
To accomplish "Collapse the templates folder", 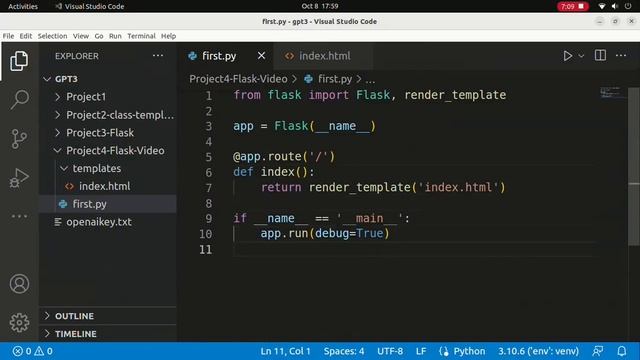I will [64, 168].
